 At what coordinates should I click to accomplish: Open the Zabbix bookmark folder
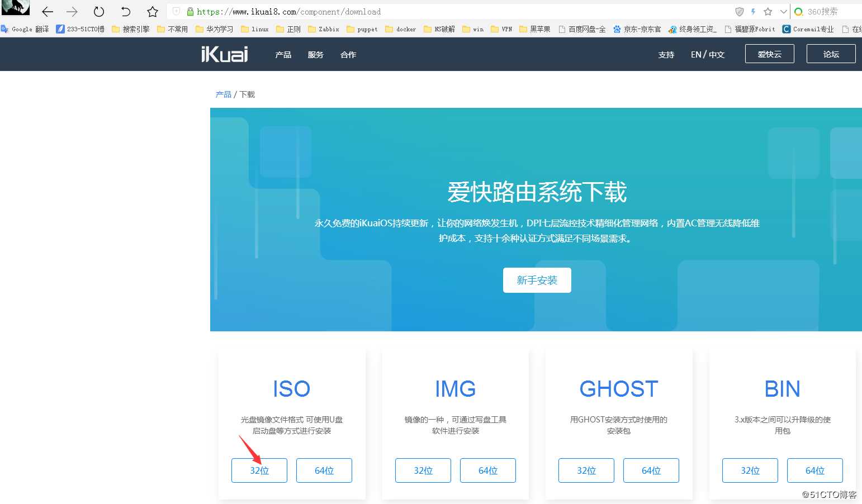point(324,29)
